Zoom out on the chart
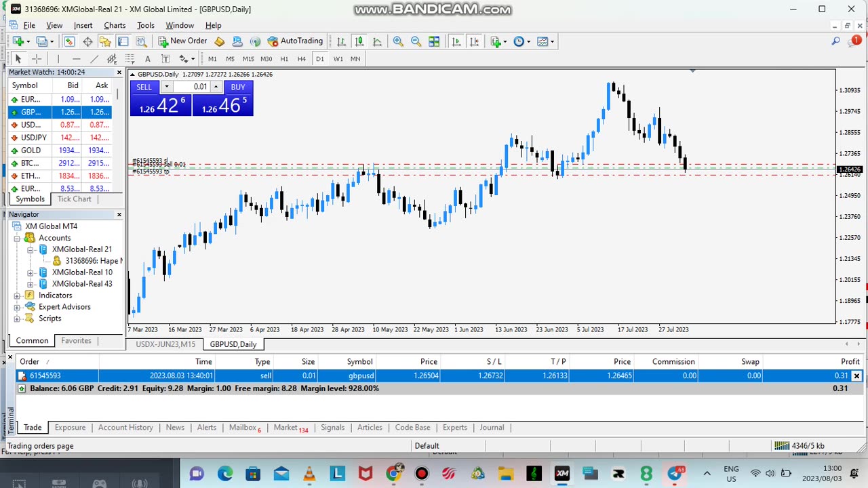This screenshot has height=488, width=868. coord(416,41)
